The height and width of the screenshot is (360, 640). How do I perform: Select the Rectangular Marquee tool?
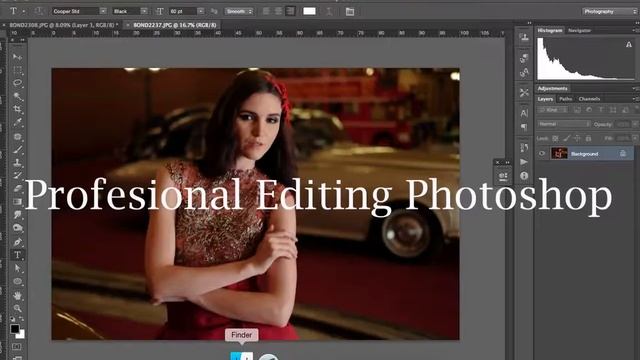(17, 70)
